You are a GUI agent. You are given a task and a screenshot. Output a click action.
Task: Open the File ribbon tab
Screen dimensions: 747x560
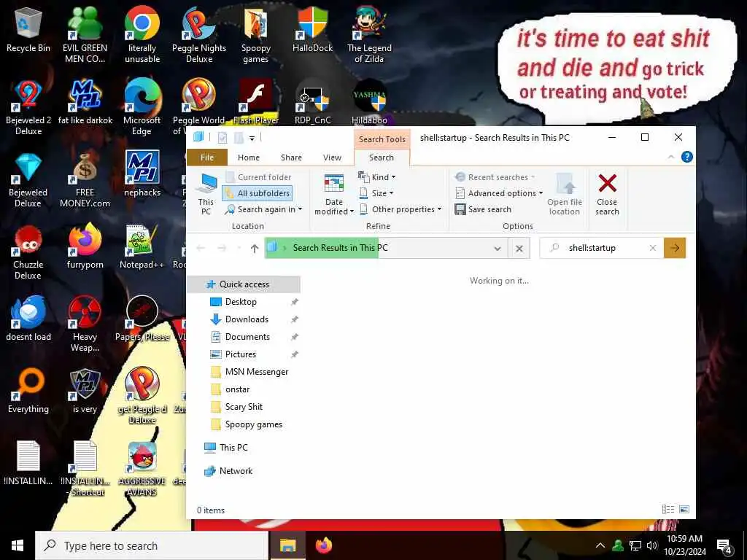[x=206, y=157]
